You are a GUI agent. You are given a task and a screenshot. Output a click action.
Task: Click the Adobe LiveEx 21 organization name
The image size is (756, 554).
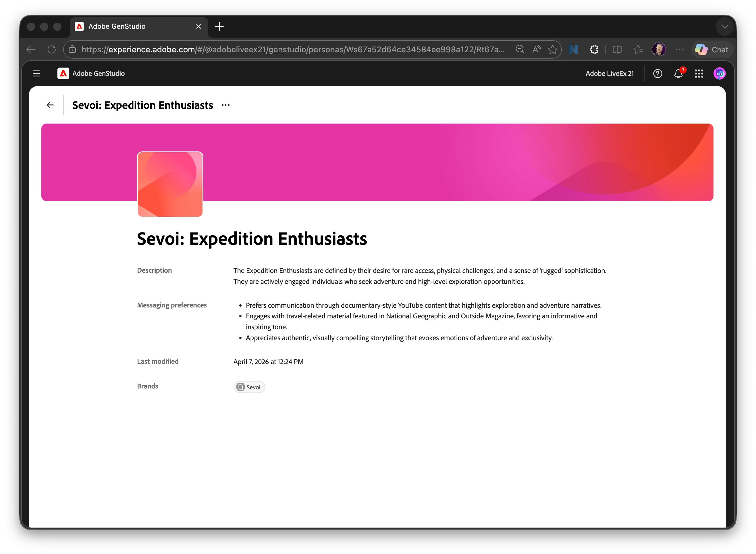coord(610,74)
